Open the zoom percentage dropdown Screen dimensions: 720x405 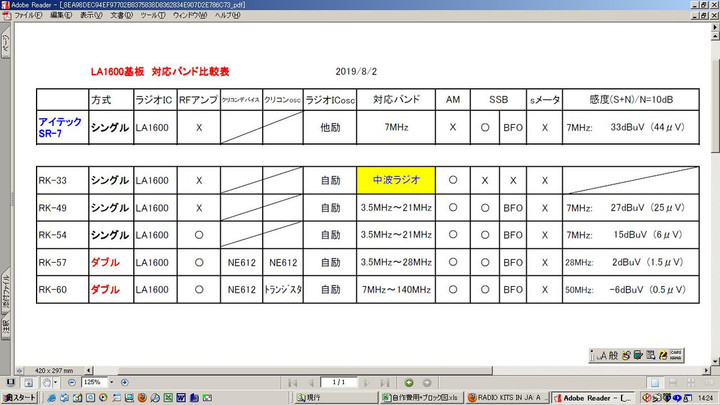(113, 382)
